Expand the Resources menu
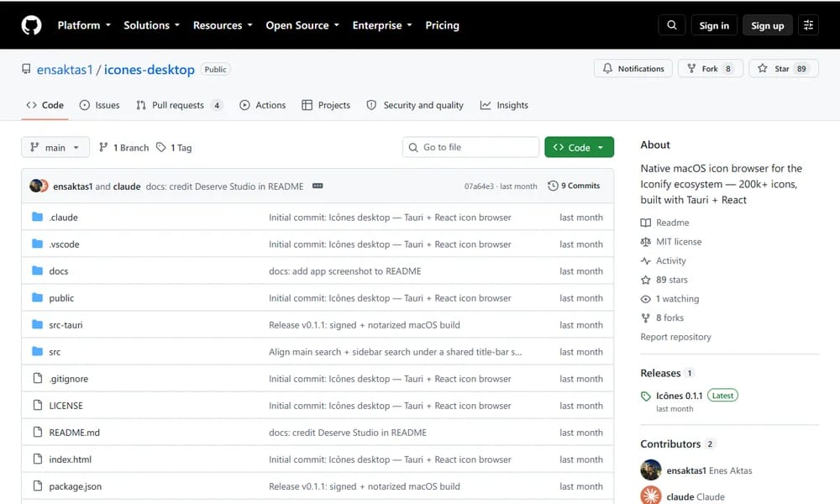Screen dimensions: 840x504 (223, 25)
